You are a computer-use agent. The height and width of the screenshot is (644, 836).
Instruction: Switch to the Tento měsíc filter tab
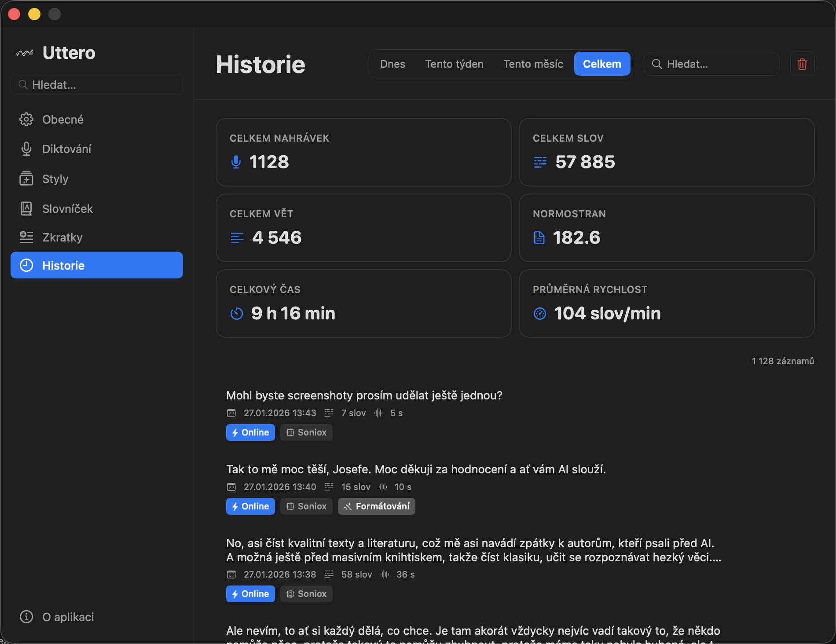(x=533, y=64)
